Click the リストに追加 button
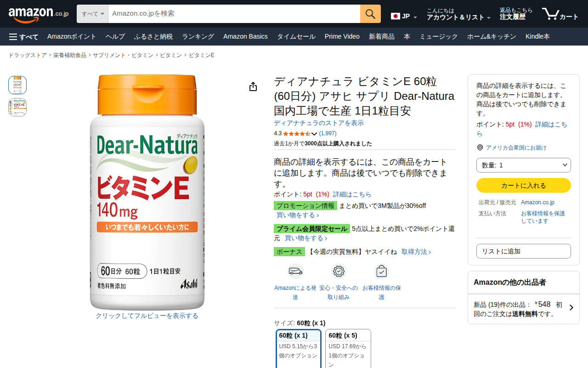This screenshot has width=588, height=368. click(524, 251)
